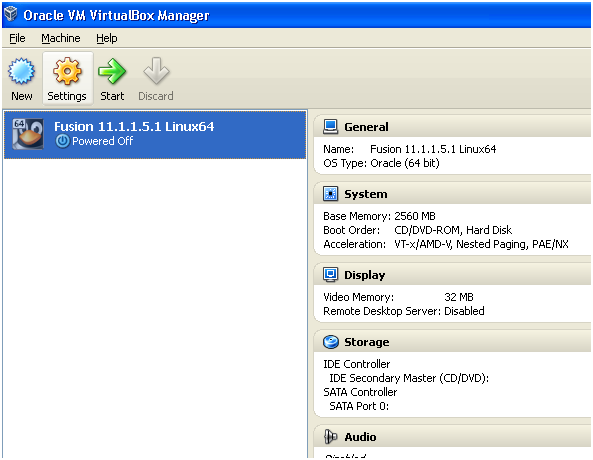This screenshot has width=593, height=460.
Task: Click the Oracle VM VirtualBox Manager title bar
Action: coord(296,14)
